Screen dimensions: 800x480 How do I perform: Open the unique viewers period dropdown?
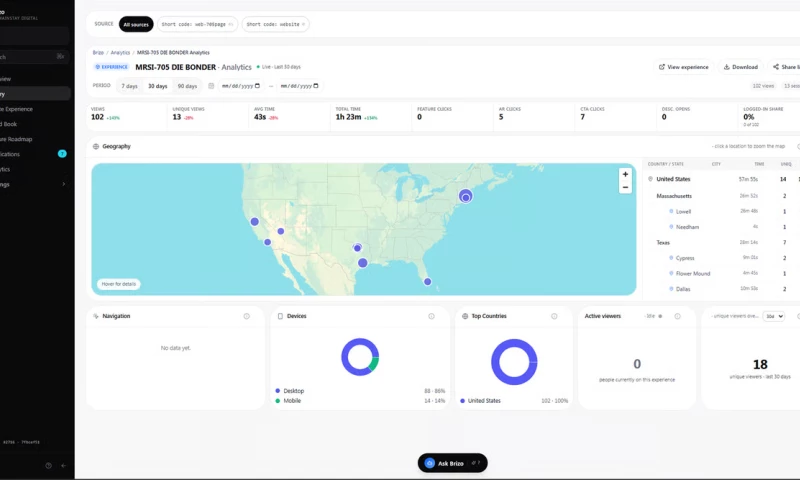coord(773,316)
